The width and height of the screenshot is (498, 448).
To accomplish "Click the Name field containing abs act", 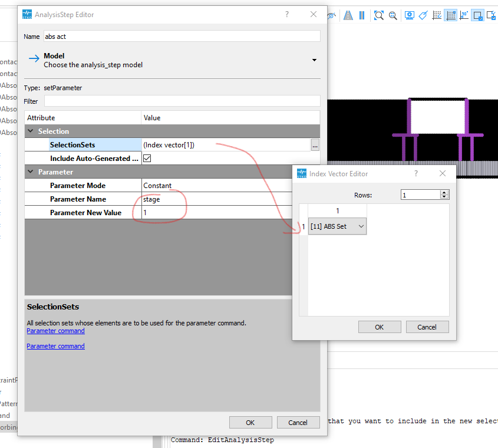I will 182,36.
